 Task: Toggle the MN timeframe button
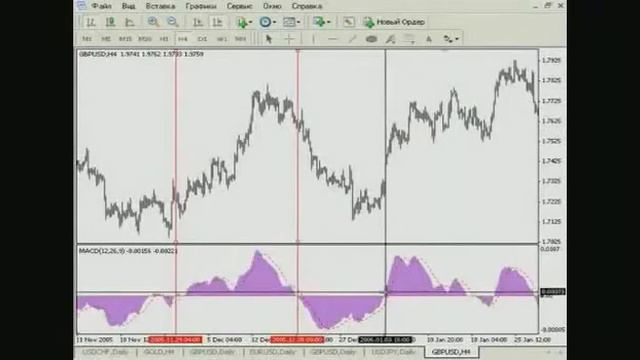pyautogui.click(x=240, y=39)
